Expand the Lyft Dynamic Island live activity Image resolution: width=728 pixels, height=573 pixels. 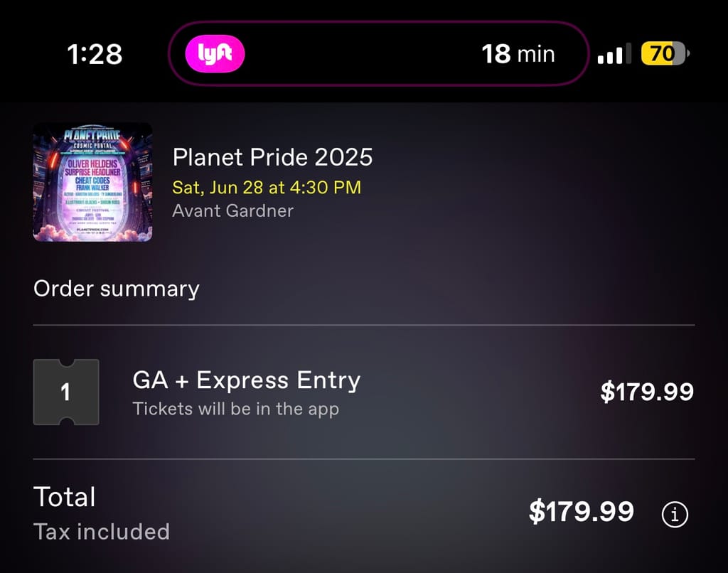[x=378, y=53]
